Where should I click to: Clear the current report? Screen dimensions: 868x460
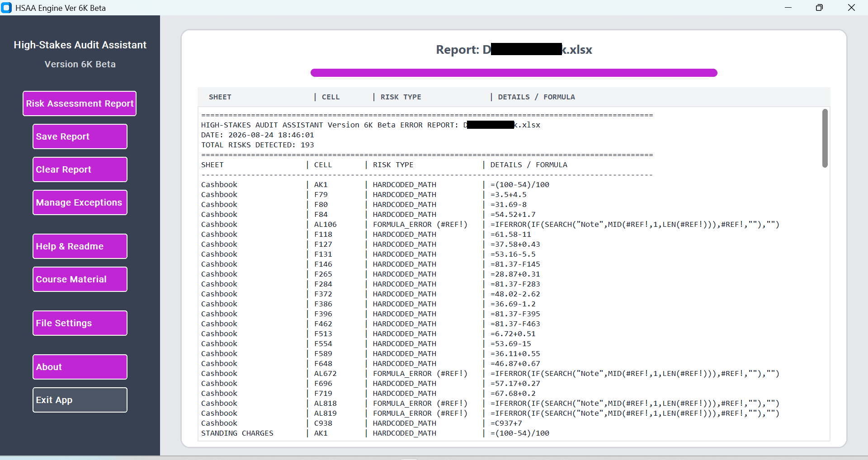point(80,169)
